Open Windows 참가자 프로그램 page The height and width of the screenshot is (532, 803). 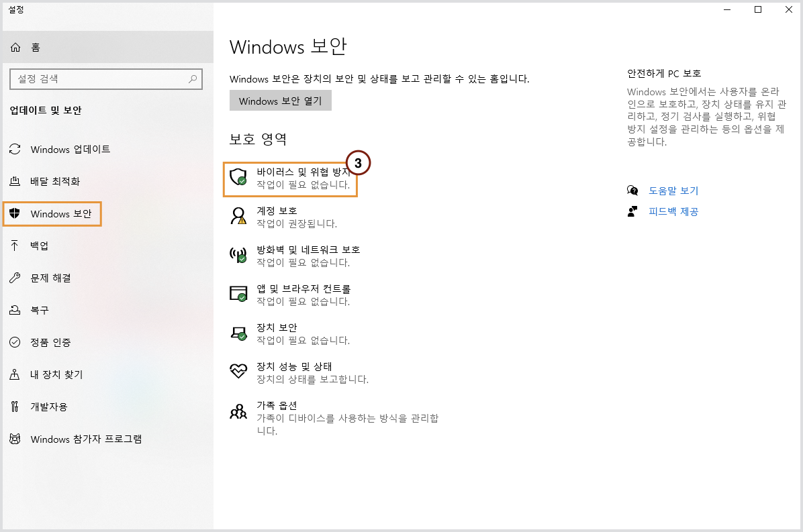(x=108, y=439)
